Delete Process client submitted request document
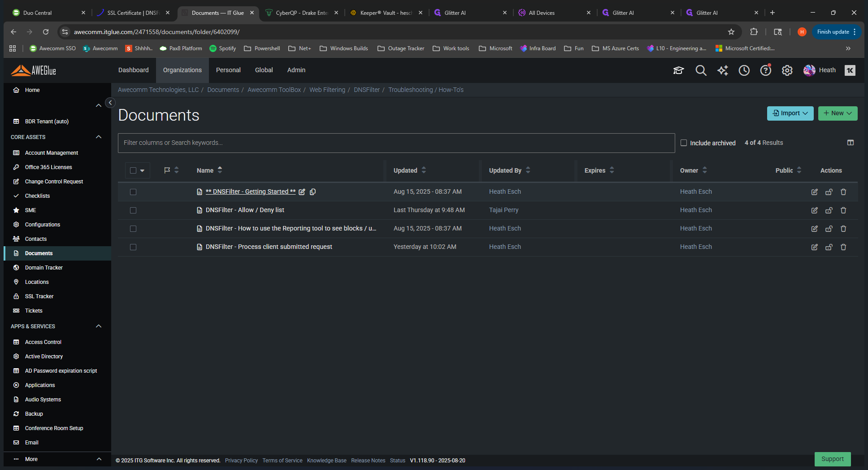The image size is (868, 470). [x=843, y=247]
